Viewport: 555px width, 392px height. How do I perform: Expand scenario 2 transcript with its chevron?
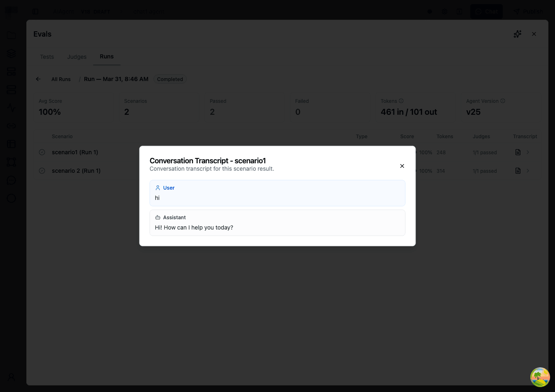click(x=527, y=170)
